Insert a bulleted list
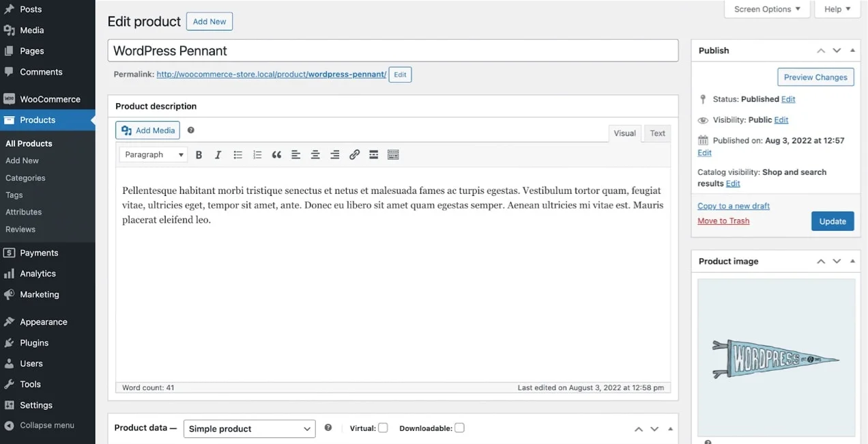Viewport: 868px width, 444px height. click(237, 155)
